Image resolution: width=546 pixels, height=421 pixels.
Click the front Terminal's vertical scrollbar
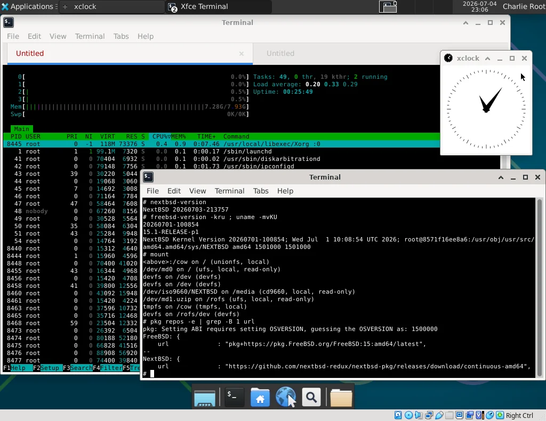(539, 287)
